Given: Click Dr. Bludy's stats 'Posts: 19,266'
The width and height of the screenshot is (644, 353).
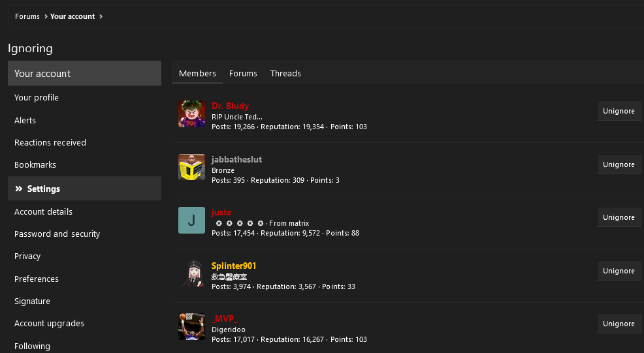Looking at the screenshot, I should point(233,127).
